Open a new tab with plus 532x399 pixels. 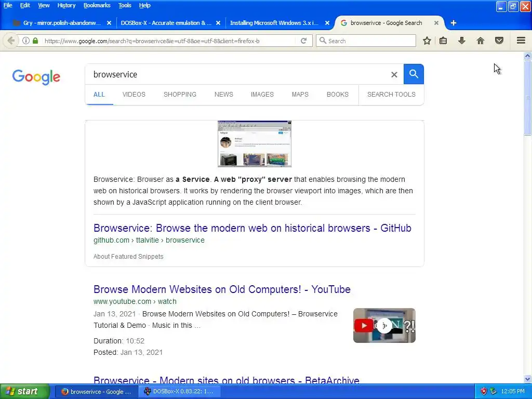coord(453,23)
